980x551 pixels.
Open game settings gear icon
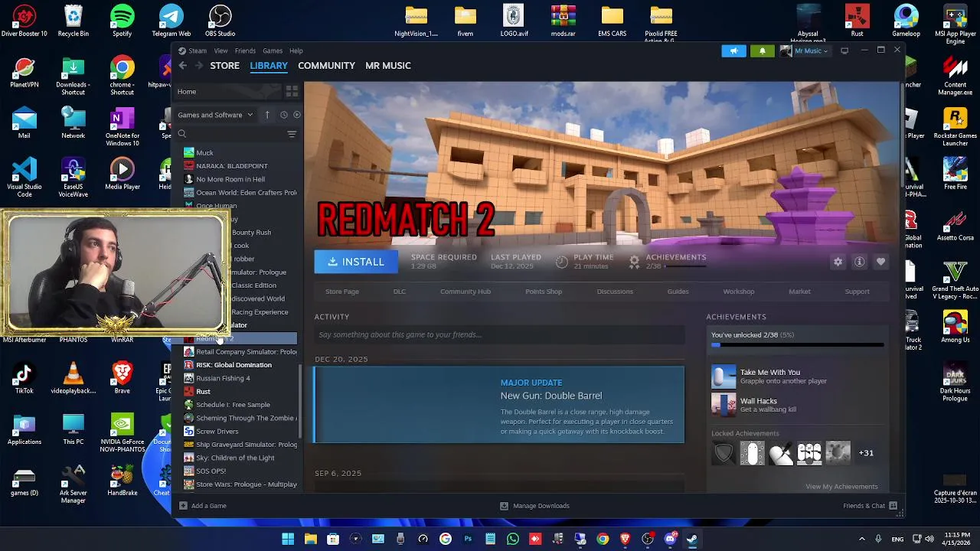pos(838,262)
